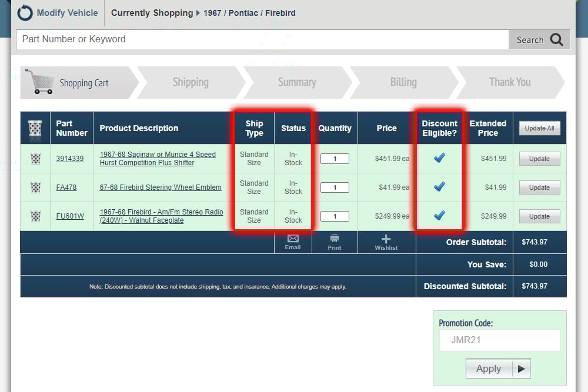
Task: Open the Saginaw or Muncie Hurst Shifter product
Action: 158,159
